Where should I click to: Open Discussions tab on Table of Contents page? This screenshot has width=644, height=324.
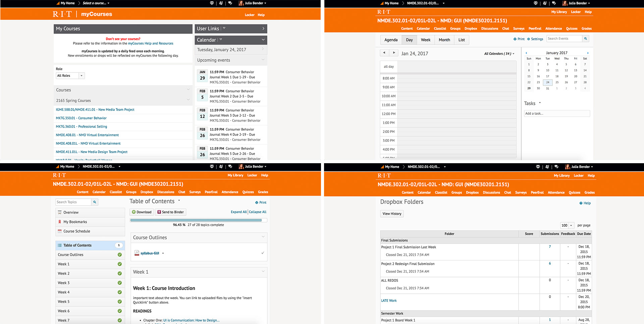[x=166, y=192]
